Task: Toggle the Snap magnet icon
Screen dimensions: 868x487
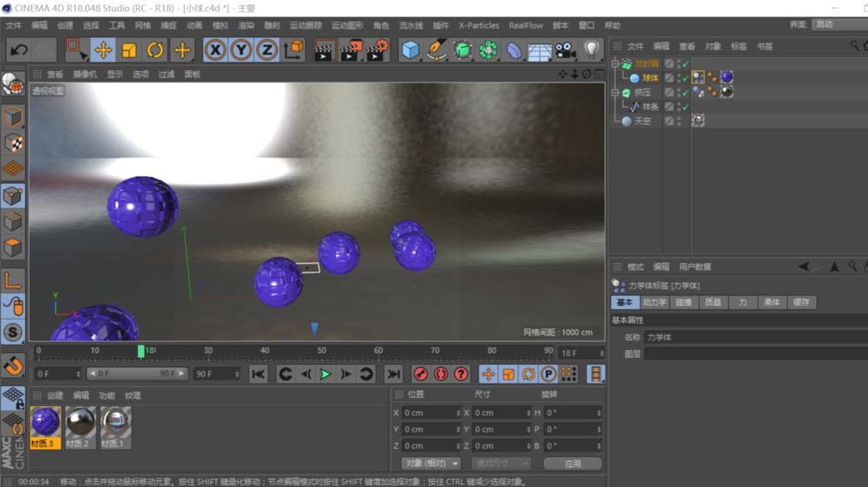Action: (13, 365)
